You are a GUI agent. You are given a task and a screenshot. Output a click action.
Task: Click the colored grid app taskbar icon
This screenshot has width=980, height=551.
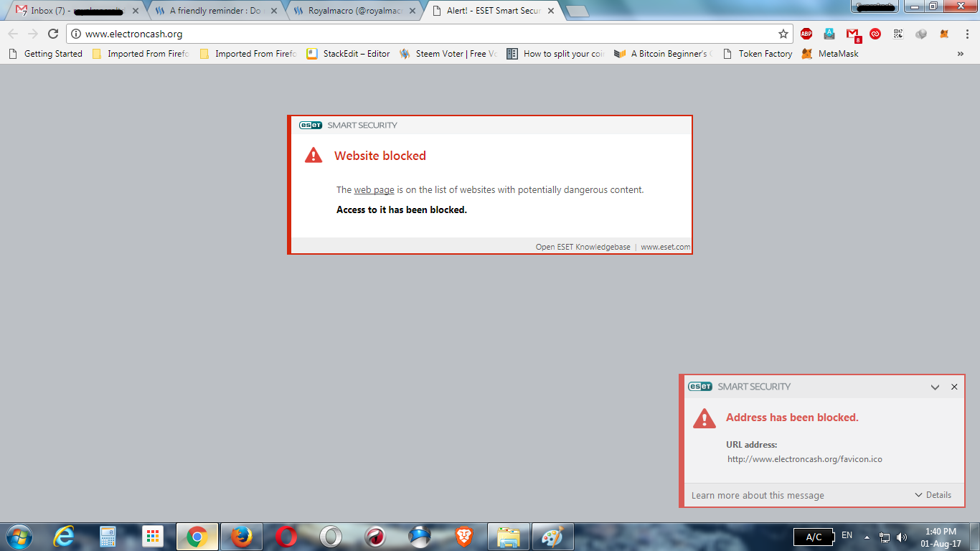(153, 537)
